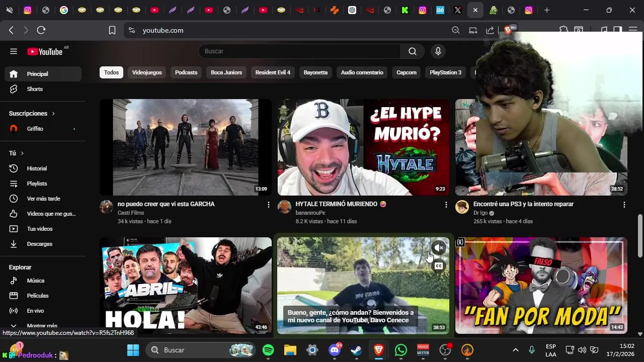Open Dr Igo channel avatar
Screen dimensions: 644x362
point(462,207)
